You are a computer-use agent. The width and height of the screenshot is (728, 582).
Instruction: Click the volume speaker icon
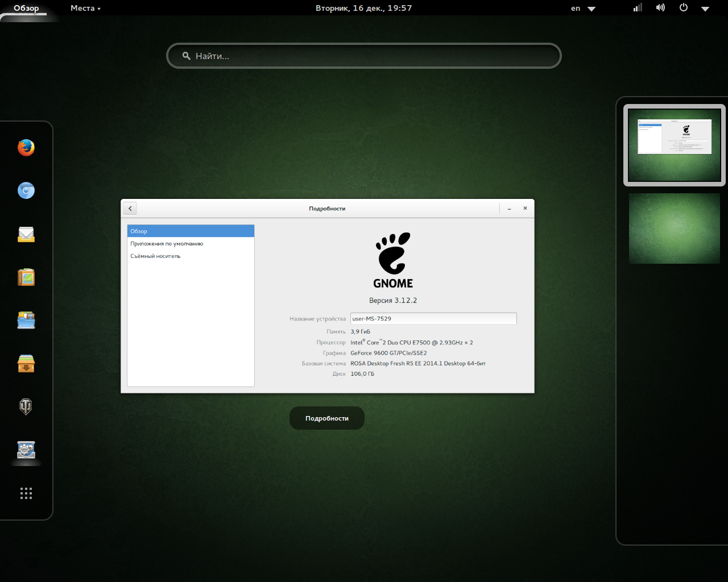pos(660,8)
